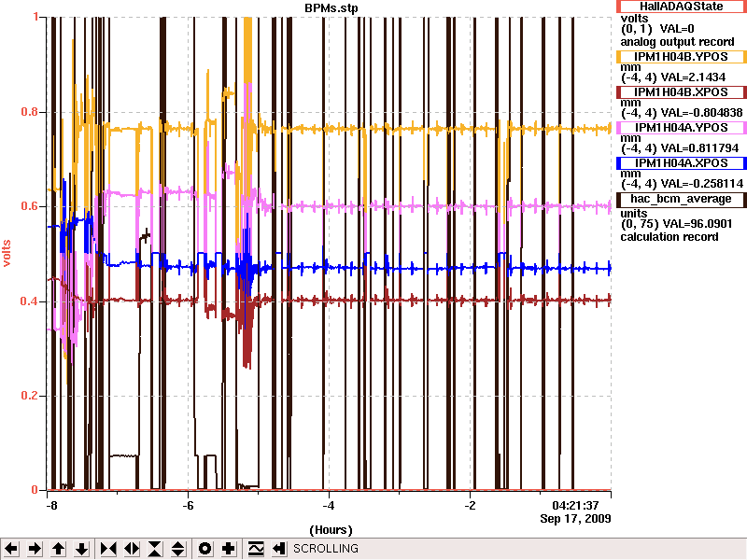Click the 0.4 y-axis tick label

(30, 301)
